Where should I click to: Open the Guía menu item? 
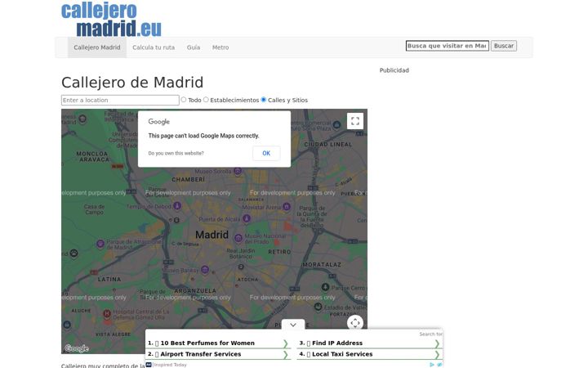click(x=194, y=47)
